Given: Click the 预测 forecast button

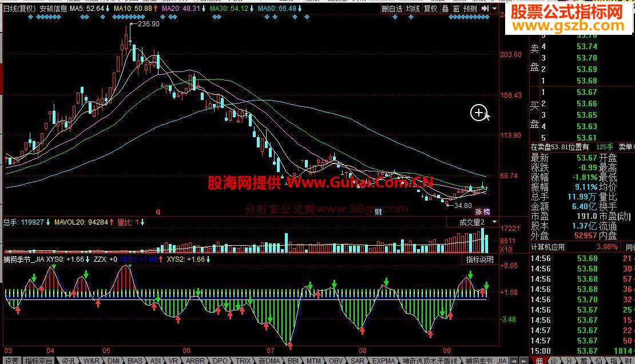Looking at the screenshot, I should (x=470, y=9).
